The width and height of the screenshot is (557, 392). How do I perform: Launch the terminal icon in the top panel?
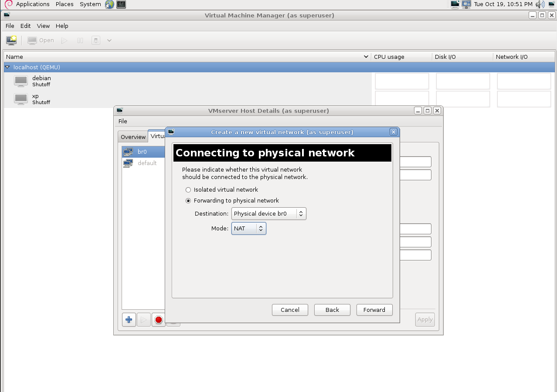pyautogui.click(x=121, y=4)
